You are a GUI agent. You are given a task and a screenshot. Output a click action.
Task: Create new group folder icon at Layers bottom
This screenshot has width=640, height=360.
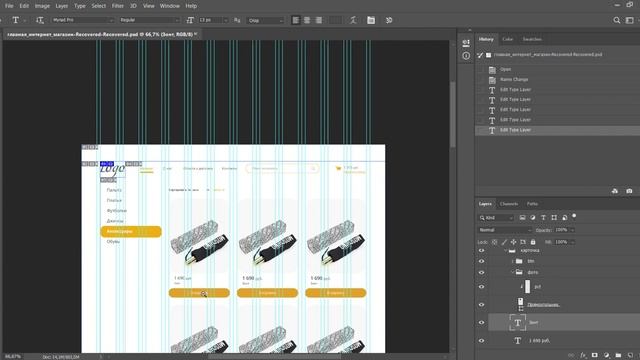618,355
